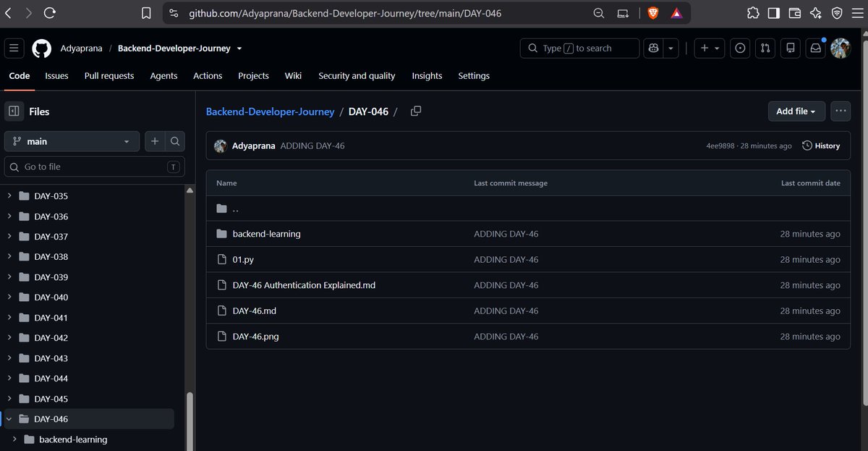Open Brave Wallet icon
The height and width of the screenshot is (451, 868).
point(794,13)
